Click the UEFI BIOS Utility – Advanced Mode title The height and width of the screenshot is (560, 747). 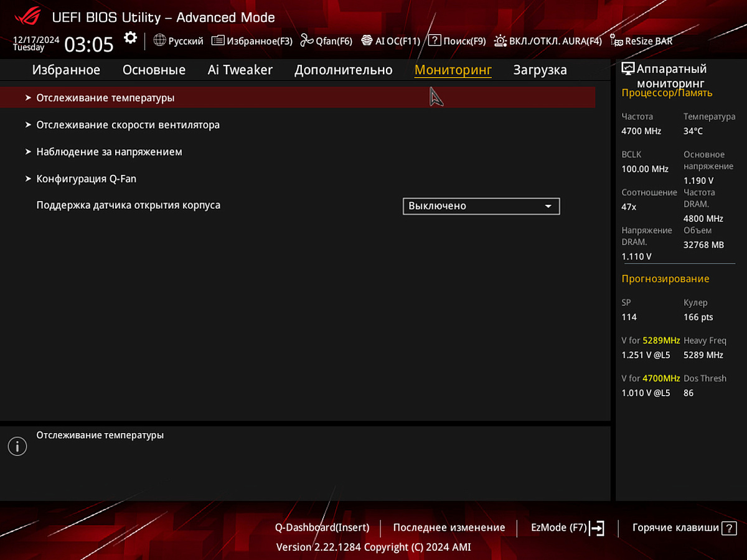point(164,17)
